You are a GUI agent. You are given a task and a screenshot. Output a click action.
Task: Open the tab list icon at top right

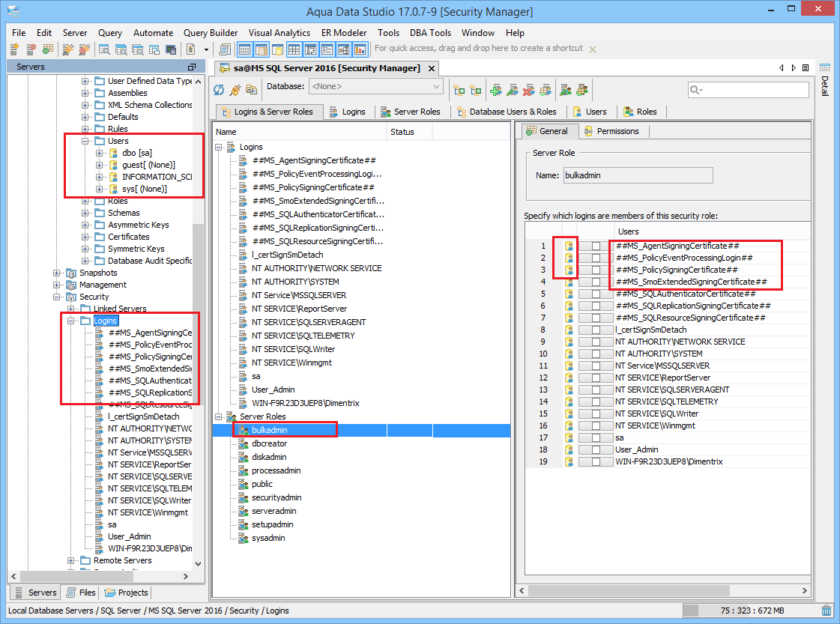806,67
